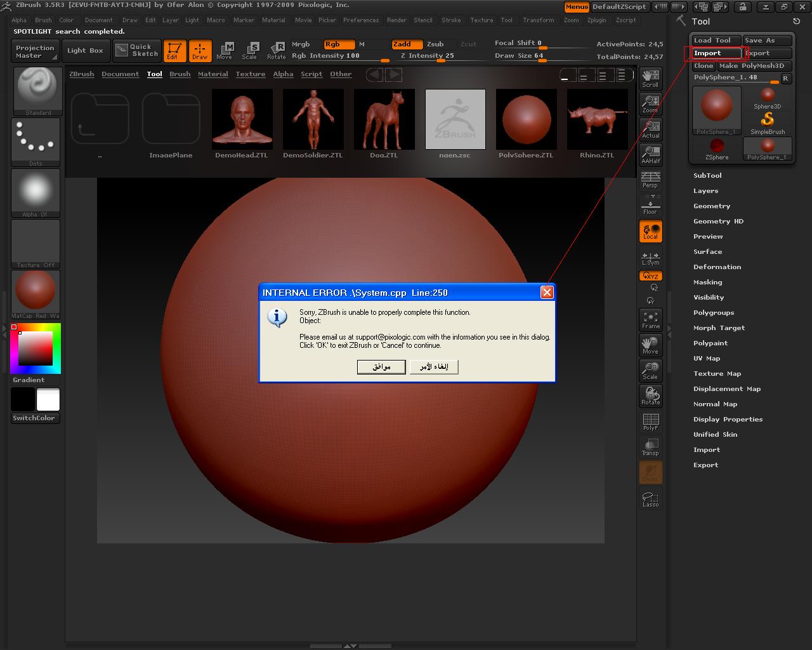Toggle L.Sym local symmetry

pos(650,258)
